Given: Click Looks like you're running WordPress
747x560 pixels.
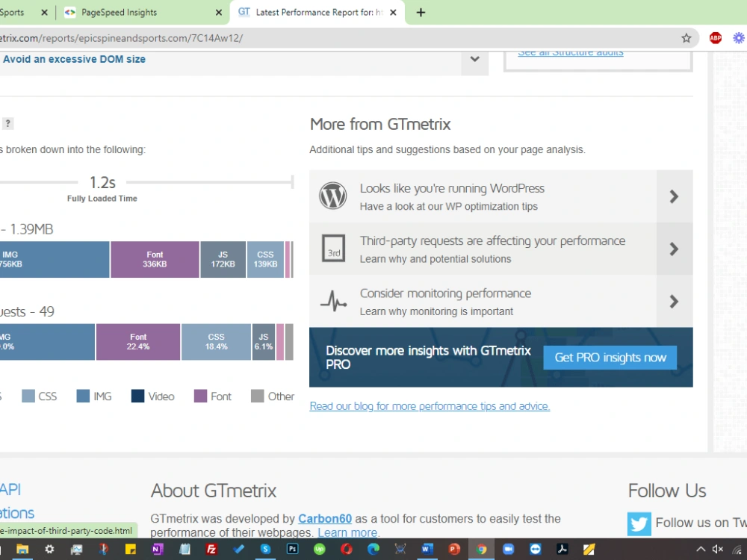Looking at the screenshot, I should pos(452,189).
